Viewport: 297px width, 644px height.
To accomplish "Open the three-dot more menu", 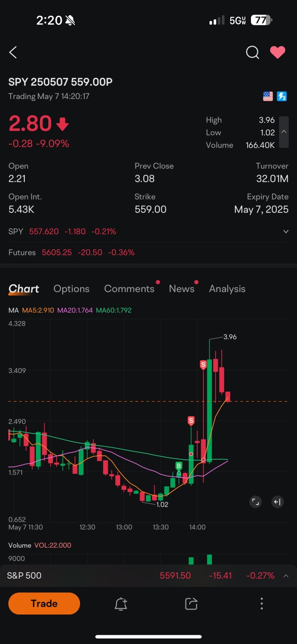I will 262,603.
